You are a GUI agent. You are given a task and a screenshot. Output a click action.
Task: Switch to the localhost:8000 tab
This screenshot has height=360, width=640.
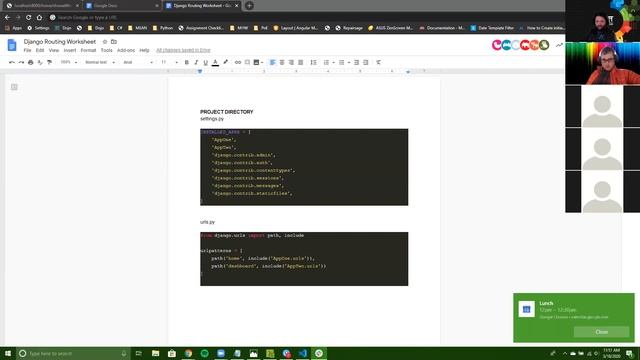coord(42,6)
